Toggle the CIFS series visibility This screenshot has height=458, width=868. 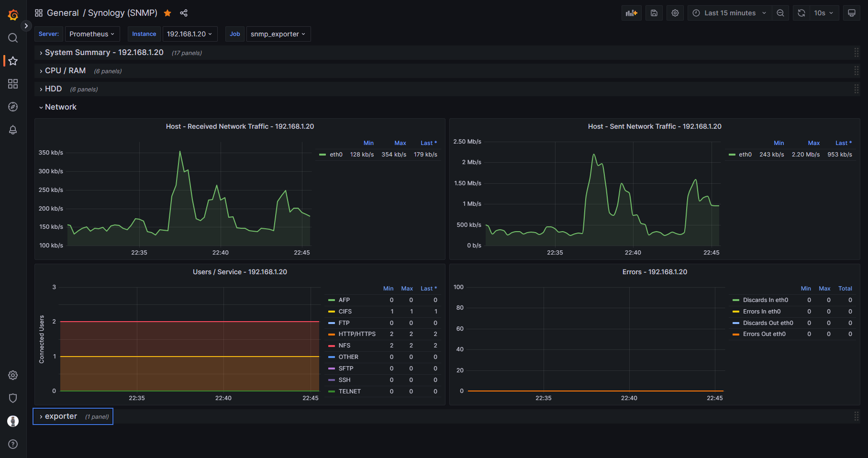pos(345,312)
